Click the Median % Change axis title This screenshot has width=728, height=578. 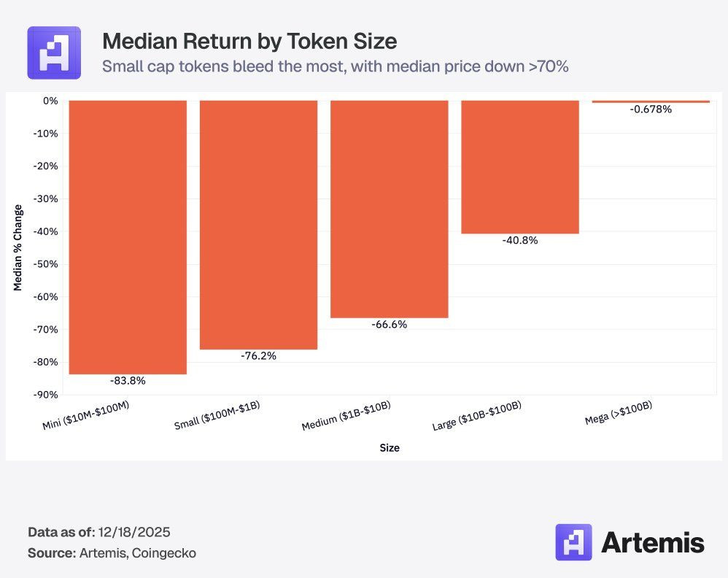pyautogui.click(x=18, y=247)
